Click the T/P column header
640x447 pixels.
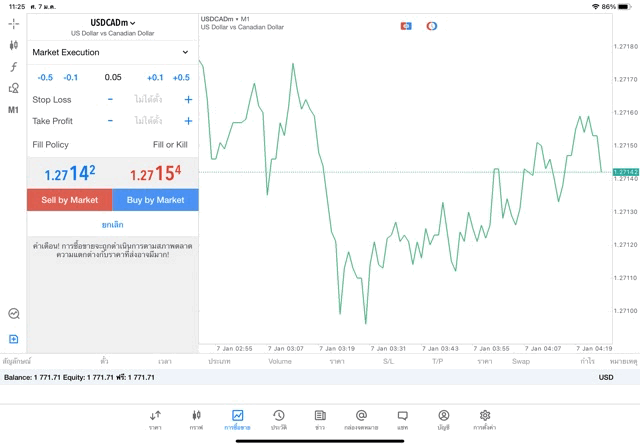(x=438, y=361)
